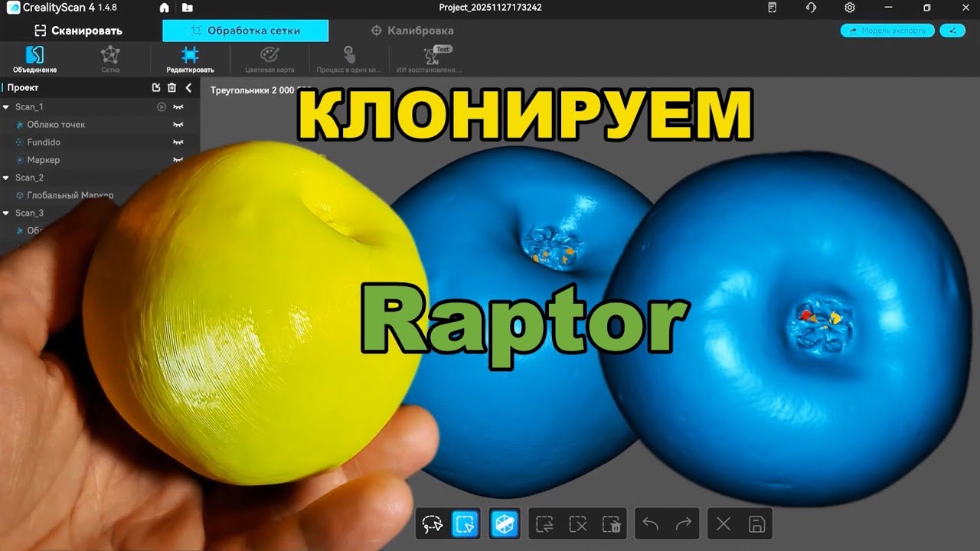This screenshot has height=551, width=980.
Task: Select the Объединение tool
Action: click(x=34, y=59)
